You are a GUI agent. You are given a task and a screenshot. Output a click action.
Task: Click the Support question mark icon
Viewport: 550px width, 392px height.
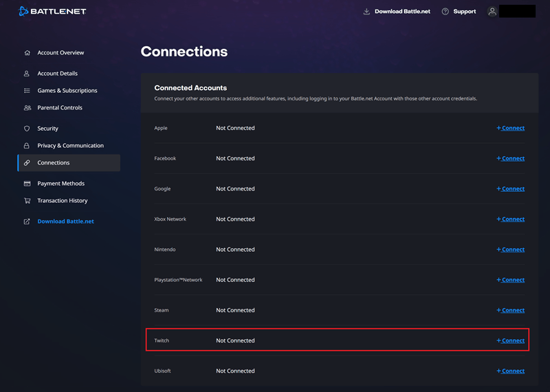pos(445,12)
